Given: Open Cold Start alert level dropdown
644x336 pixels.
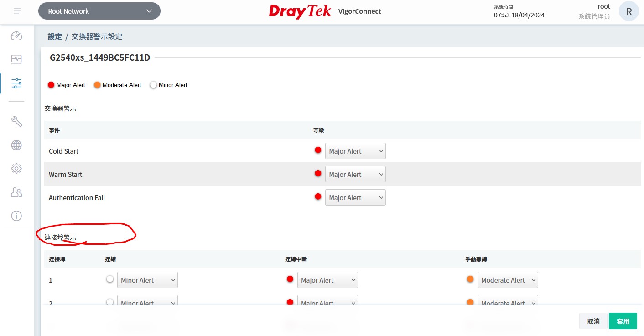Looking at the screenshot, I should pyautogui.click(x=355, y=151).
